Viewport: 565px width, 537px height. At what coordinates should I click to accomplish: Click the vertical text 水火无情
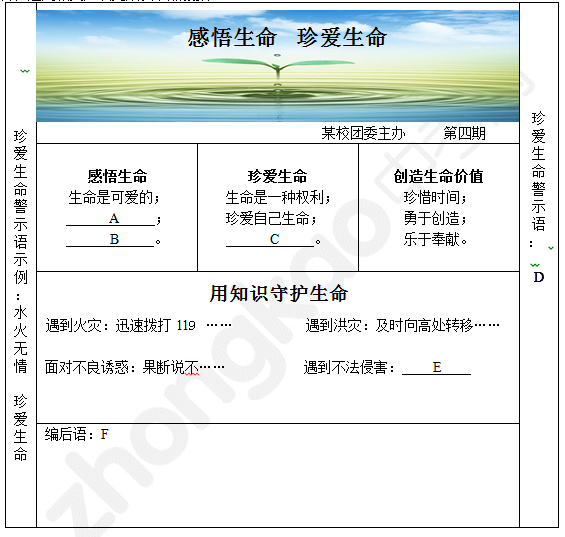[21, 339]
